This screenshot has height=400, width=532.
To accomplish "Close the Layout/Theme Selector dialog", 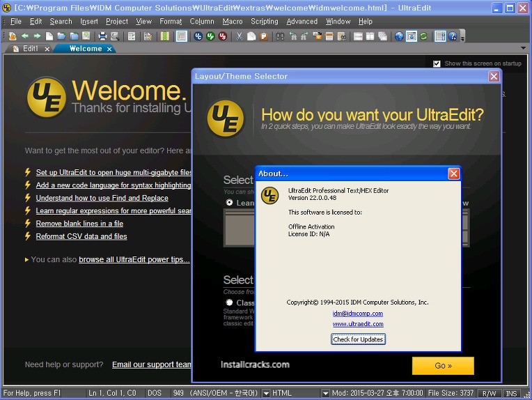I will tap(494, 76).
